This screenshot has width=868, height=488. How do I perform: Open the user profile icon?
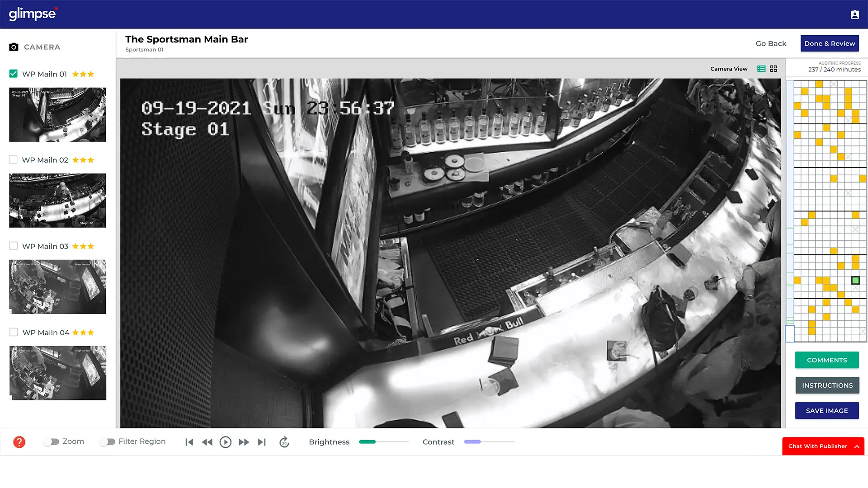click(x=854, y=14)
